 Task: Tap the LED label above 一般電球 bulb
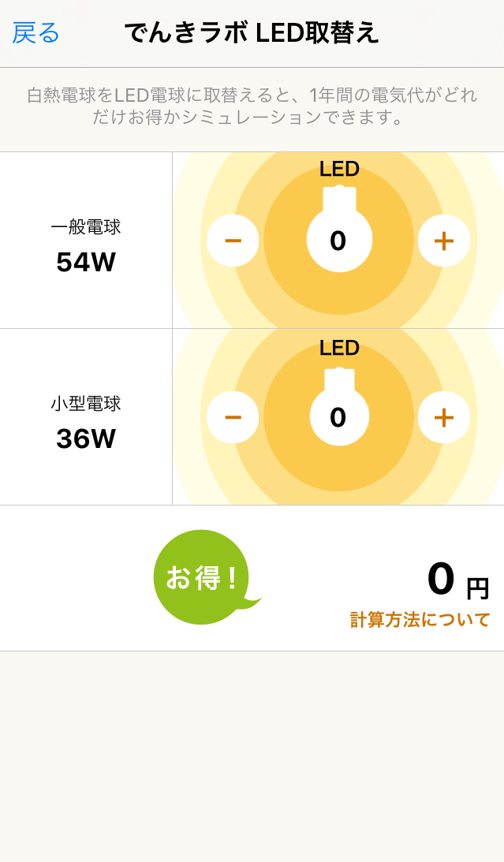(339, 169)
